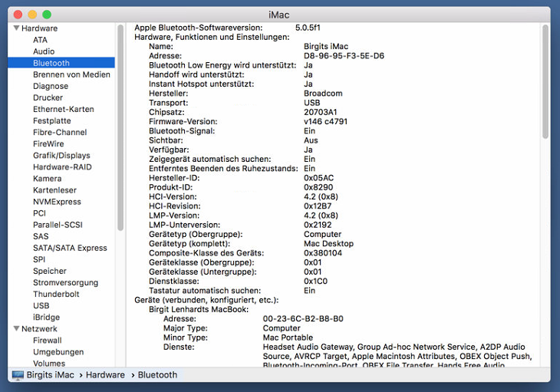Click the Hersteller value Broadcom
Viewport: 560px width, 392px height.
pyautogui.click(x=323, y=93)
